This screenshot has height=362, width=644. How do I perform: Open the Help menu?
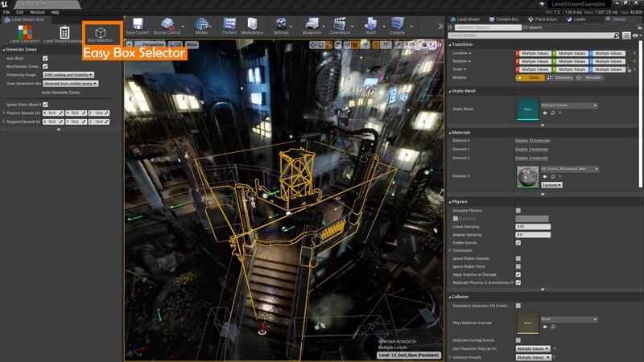[x=55, y=12]
